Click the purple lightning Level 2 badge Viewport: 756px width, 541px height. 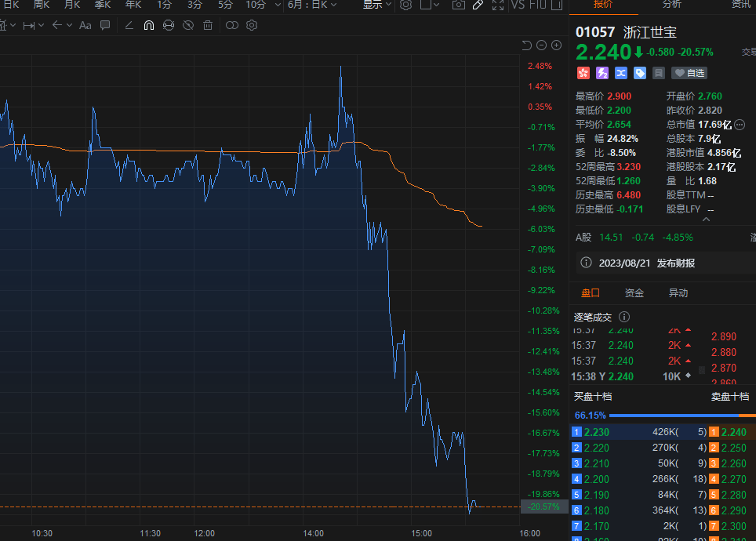click(x=602, y=73)
